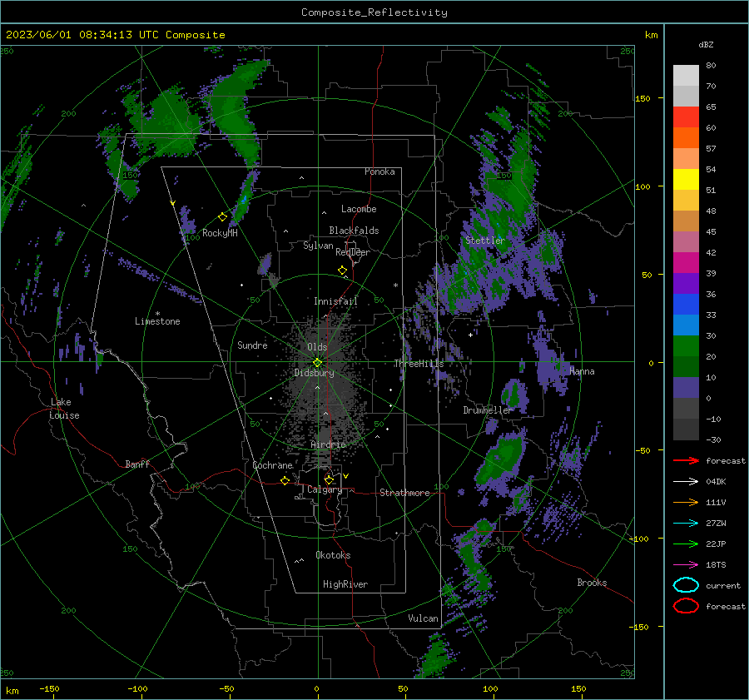749x700 pixels.
Task: Click the Brooks city label
Action: click(592, 583)
